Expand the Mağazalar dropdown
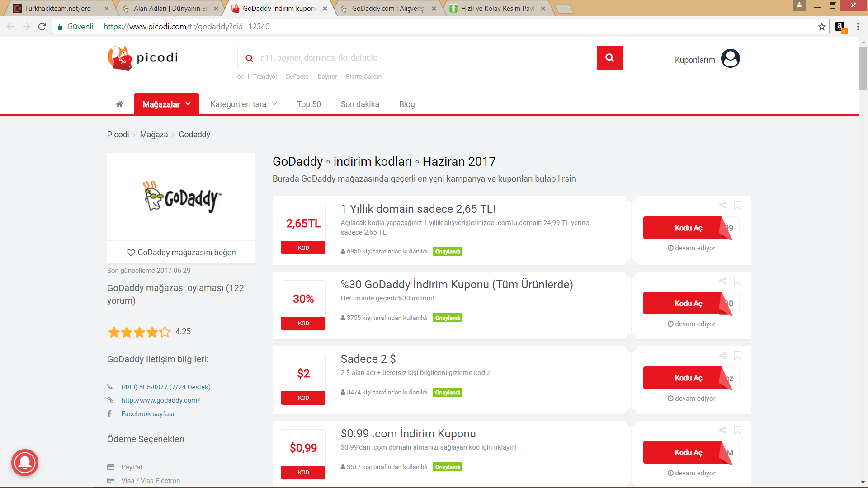 (166, 104)
